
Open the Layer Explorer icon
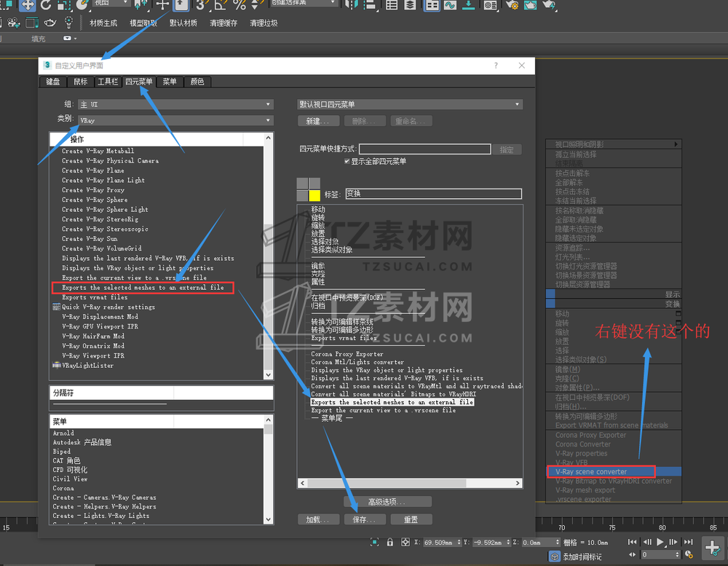(410, 5)
